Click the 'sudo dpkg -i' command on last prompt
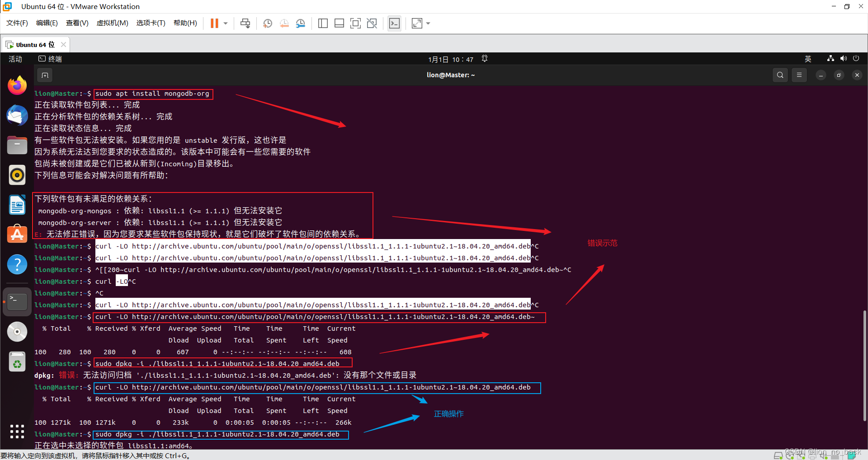 (x=217, y=434)
